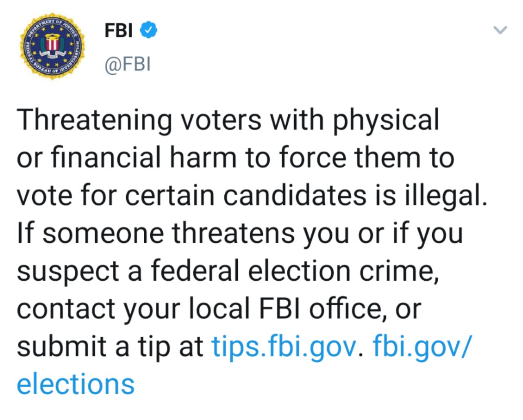The height and width of the screenshot is (420, 523).
Task: Click the word "voters" in the tweet
Action: 221,121
